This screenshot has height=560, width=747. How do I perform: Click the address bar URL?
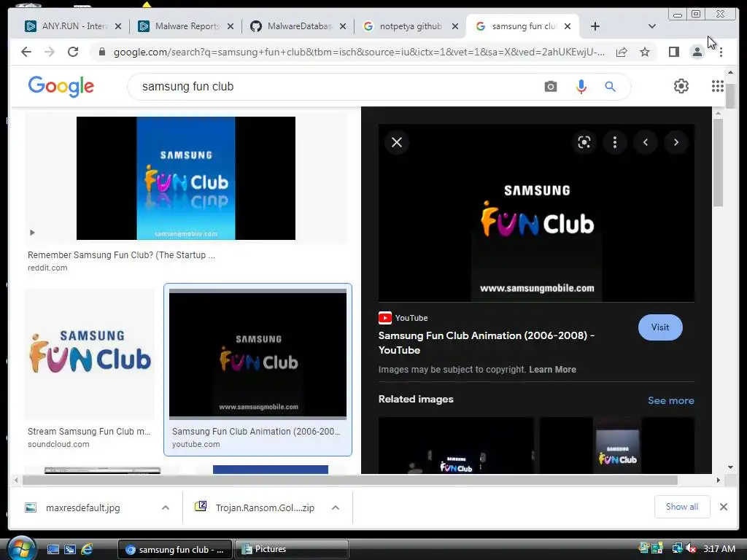359,52
